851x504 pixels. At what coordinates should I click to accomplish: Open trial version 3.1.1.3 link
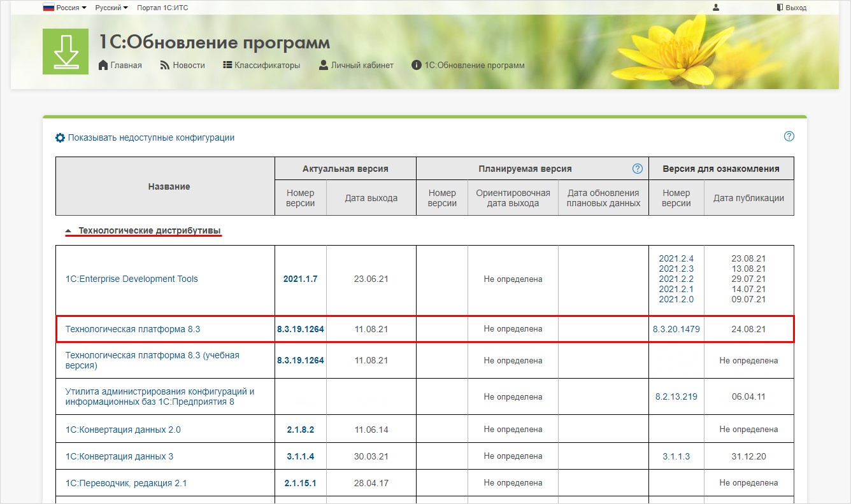coord(676,456)
